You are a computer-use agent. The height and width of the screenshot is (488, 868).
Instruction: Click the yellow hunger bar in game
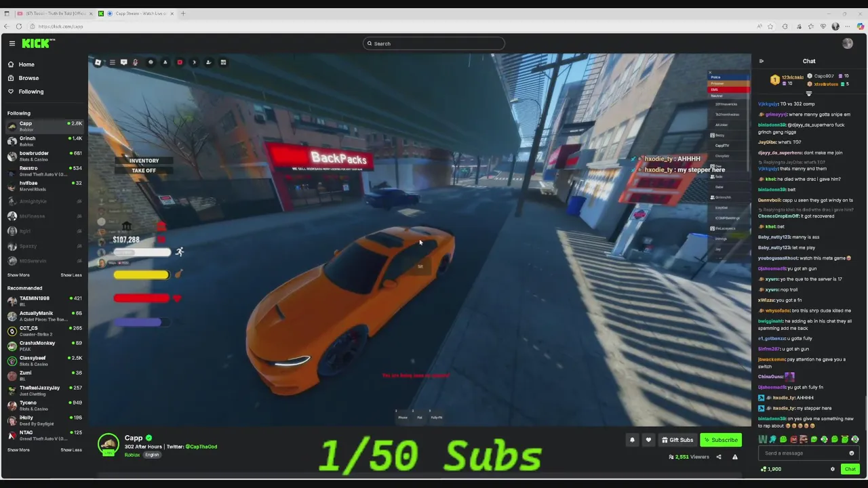(141, 274)
